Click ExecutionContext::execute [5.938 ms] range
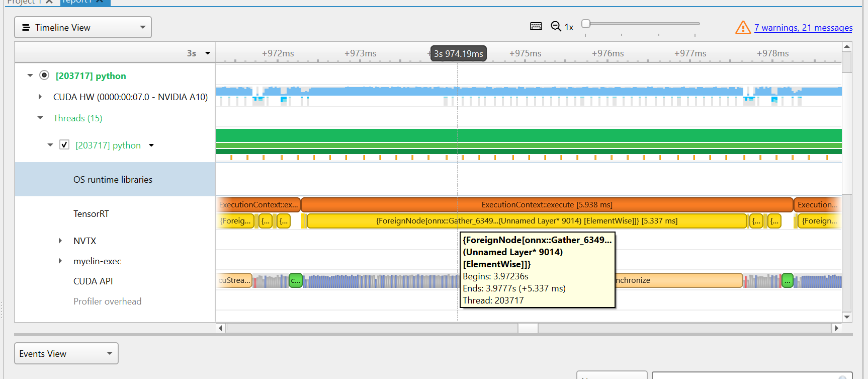 pyautogui.click(x=547, y=204)
